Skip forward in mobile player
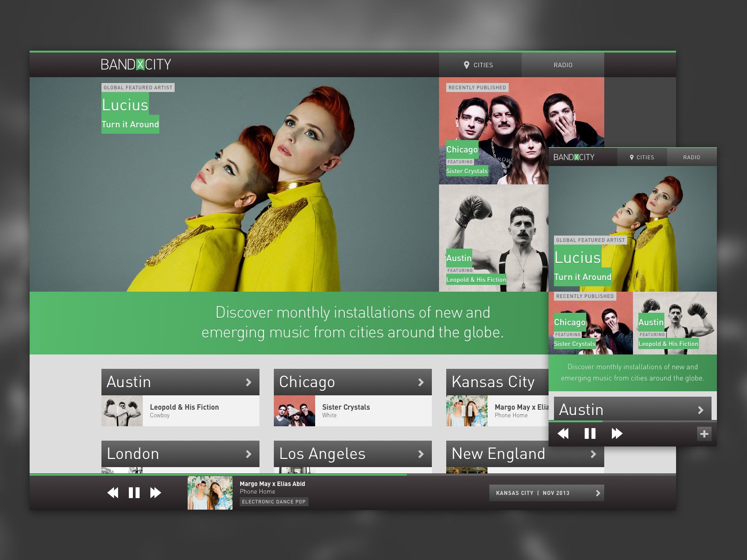Image resolution: width=747 pixels, height=560 pixels. [617, 433]
